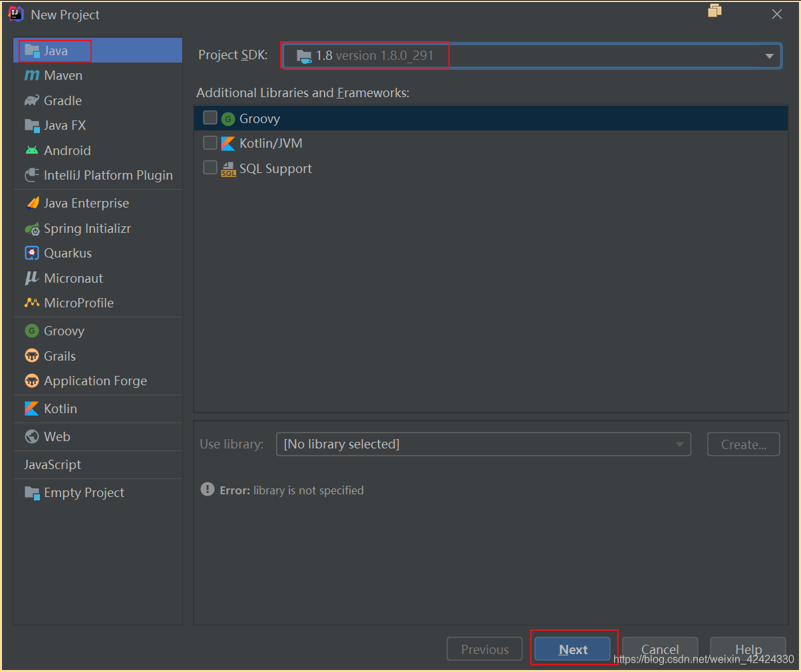Screen dimensions: 801x672
Task: Click the Help button
Action: [x=748, y=649]
